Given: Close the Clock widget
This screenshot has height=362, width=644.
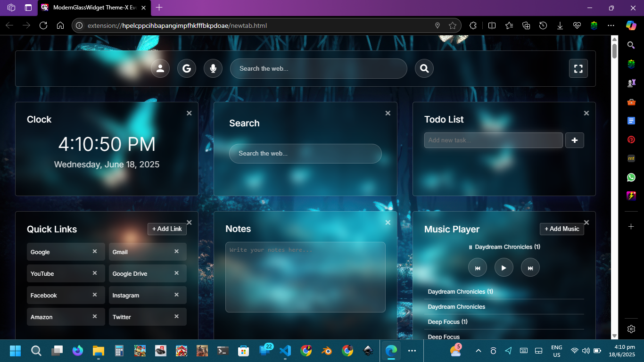Looking at the screenshot, I should coord(189,113).
